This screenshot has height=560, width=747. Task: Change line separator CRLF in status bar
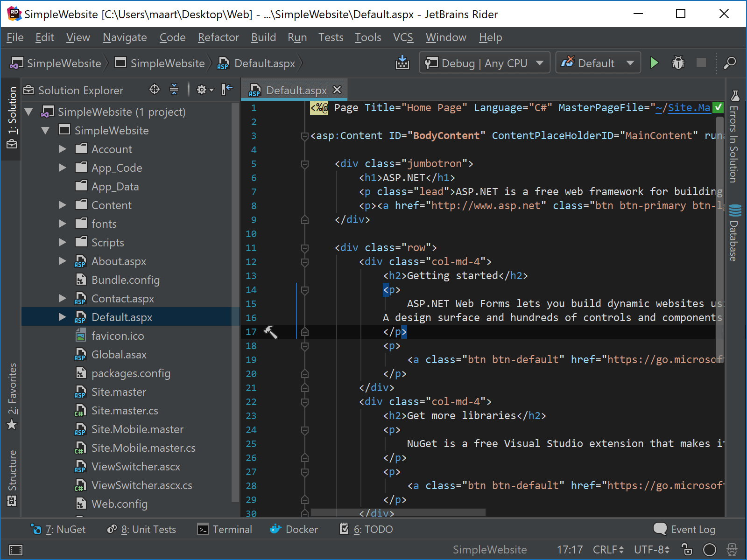click(608, 550)
